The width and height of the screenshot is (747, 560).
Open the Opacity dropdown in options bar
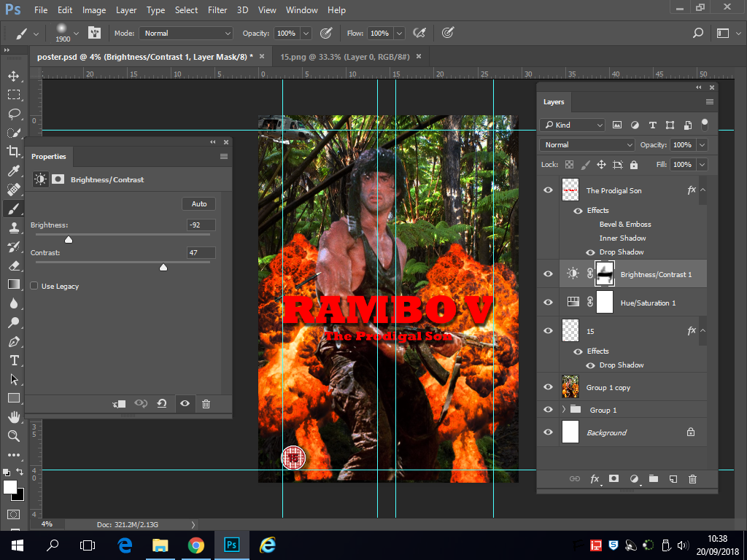(306, 34)
